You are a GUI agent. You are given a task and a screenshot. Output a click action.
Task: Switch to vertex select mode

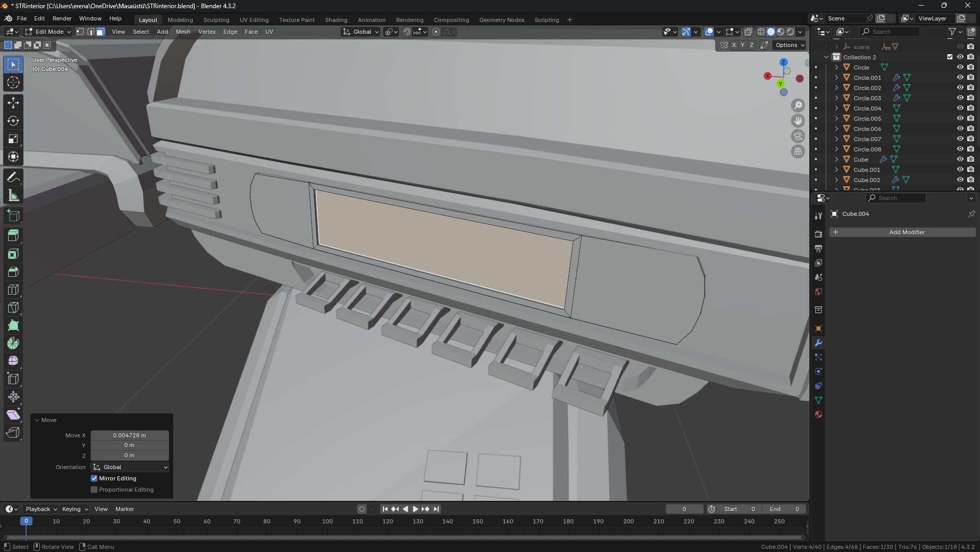(x=80, y=32)
